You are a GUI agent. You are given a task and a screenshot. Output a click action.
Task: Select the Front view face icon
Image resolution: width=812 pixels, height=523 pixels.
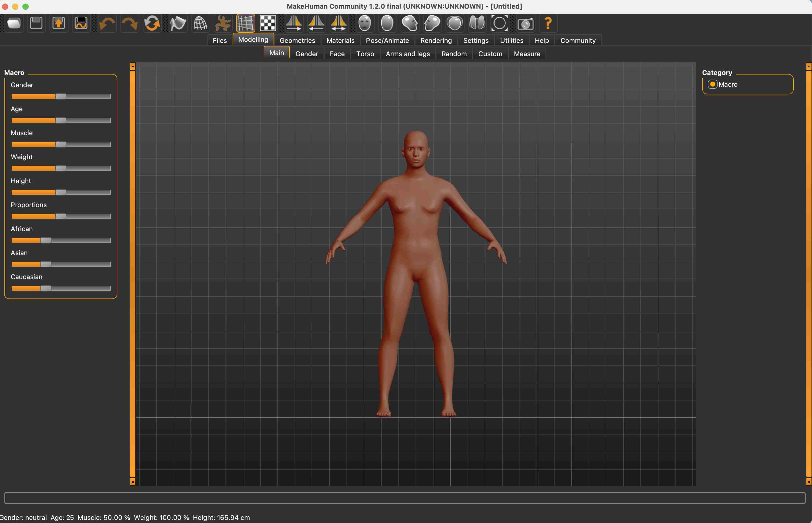[x=365, y=23]
